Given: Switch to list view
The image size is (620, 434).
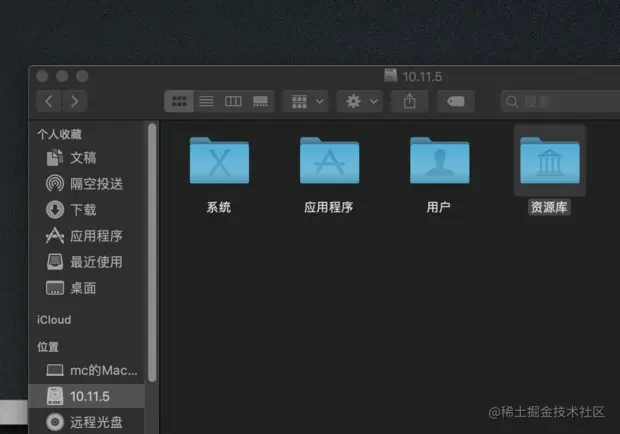Looking at the screenshot, I should click(x=206, y=101).
